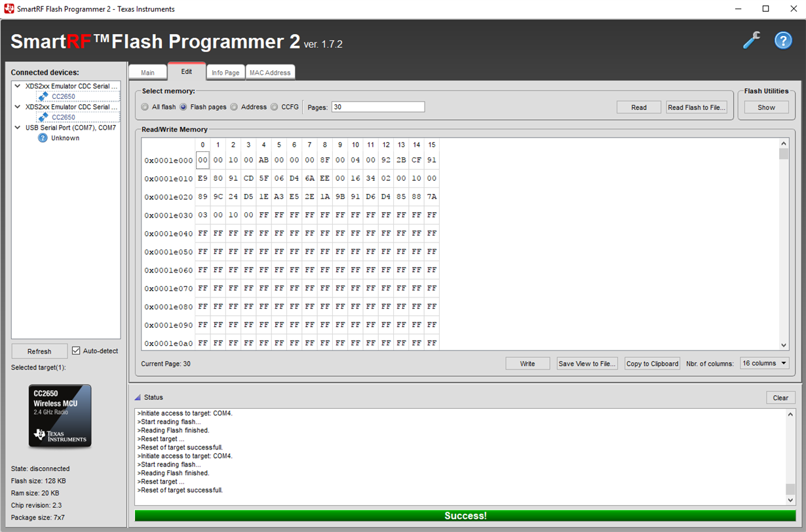Click the 8F byte in row 0x0001e000
Viewport: 806px width, 532px height.
tap(324, 160)
